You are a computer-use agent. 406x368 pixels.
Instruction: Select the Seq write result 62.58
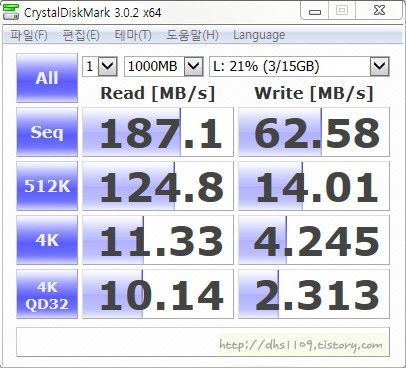tap(314, 132)
